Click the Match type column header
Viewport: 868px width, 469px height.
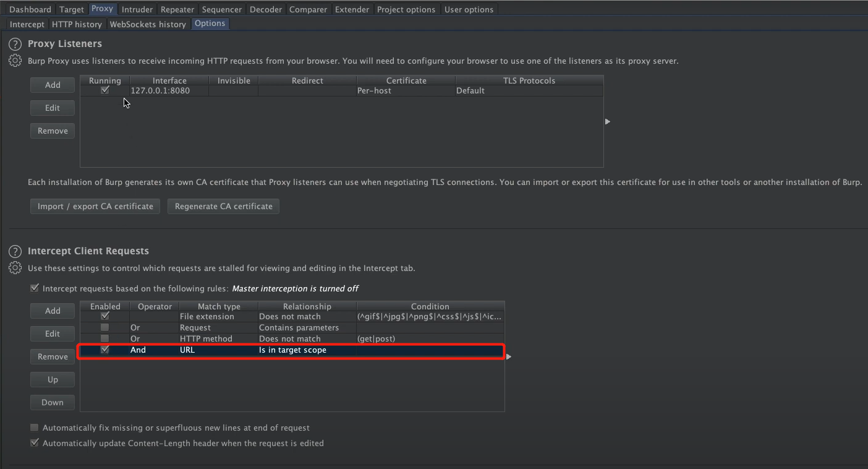tap(219, 306)
